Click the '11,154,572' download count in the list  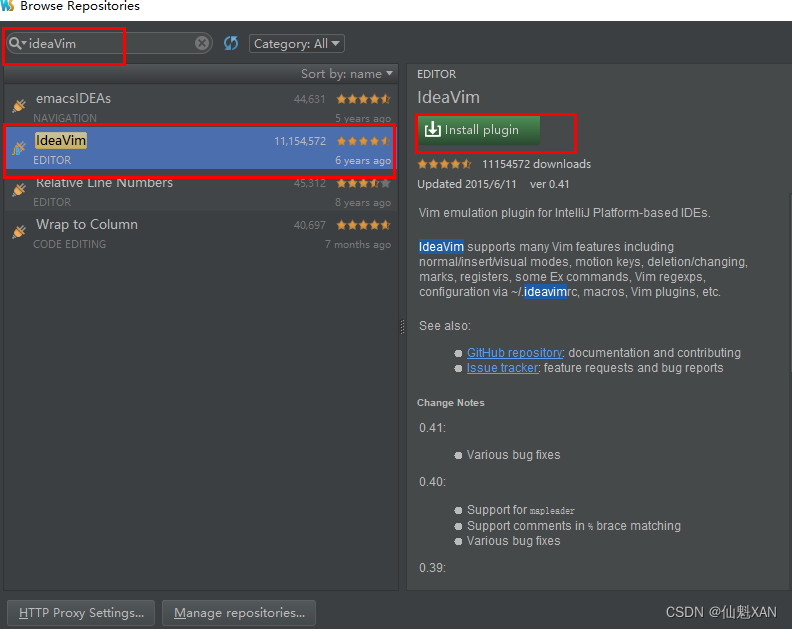tap(300, 141)
